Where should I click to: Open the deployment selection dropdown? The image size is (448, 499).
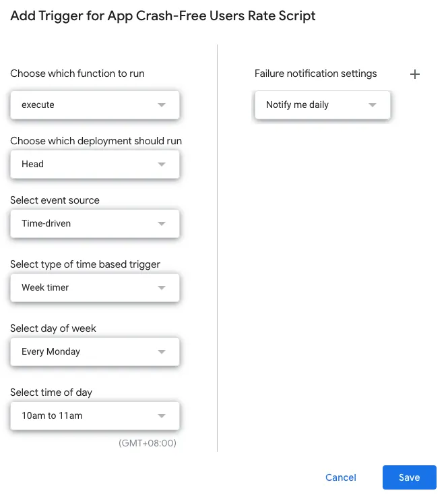[x=94, y=165]
